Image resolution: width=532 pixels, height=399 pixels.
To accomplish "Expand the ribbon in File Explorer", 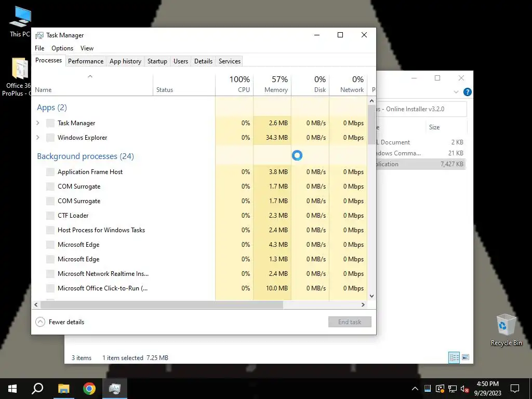I will (x=456, y=92).
